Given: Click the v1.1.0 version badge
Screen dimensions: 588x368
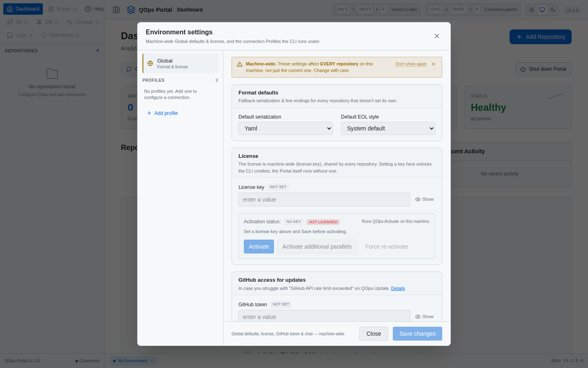Looking at the screenshot, I should [x=572, y=10].
